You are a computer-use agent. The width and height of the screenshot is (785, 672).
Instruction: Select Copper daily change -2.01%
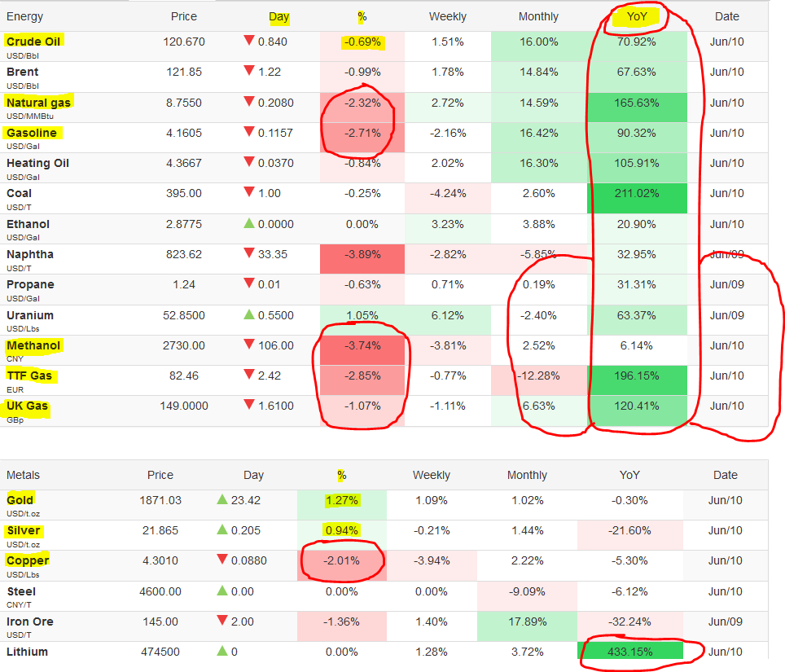(x=341, y=560)
